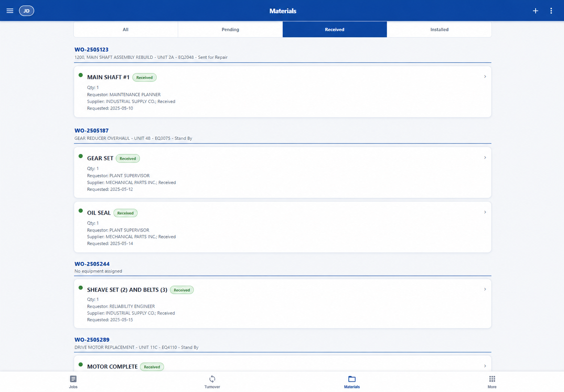
Task: Expand OIL SEAL card chevron
Action: click(485, 212)
